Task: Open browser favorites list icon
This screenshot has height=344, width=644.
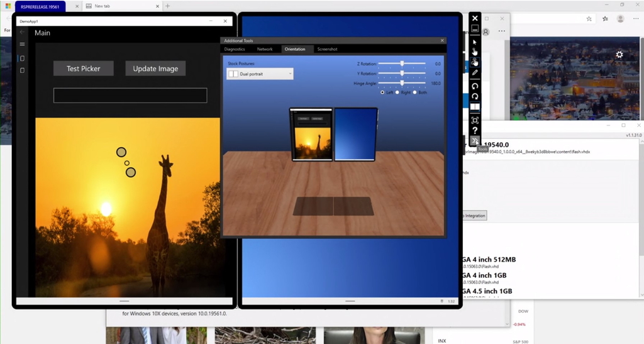Action: [x=605, y=18]
